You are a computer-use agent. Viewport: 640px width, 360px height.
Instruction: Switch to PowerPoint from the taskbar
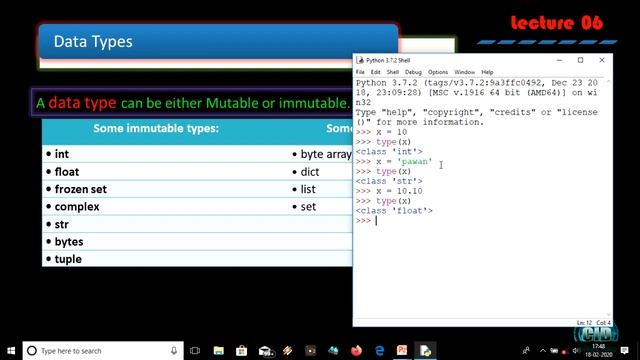tap(402, 351)
